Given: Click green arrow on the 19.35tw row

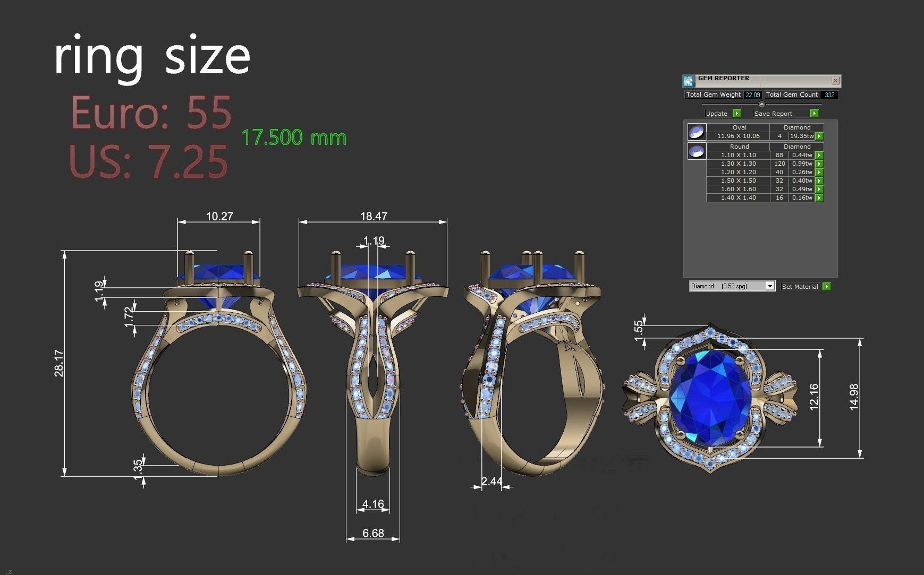Looking at the screenshot, I should [819, 136].
